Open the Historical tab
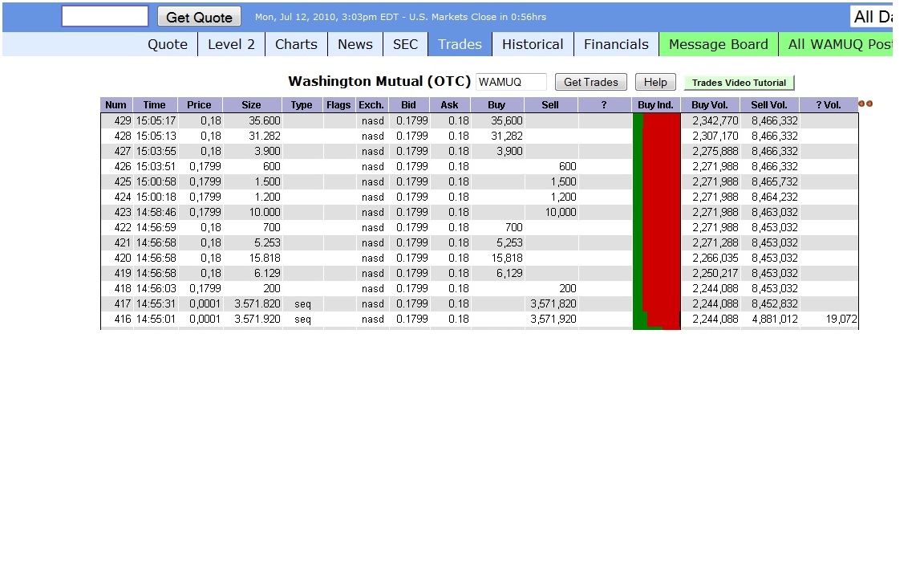 click(x=533, y=44)
